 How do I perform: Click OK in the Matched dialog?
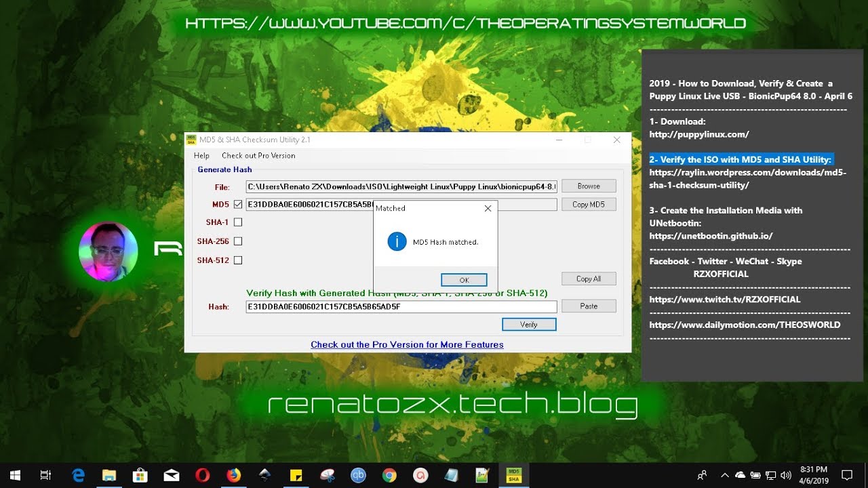(464, 280)
